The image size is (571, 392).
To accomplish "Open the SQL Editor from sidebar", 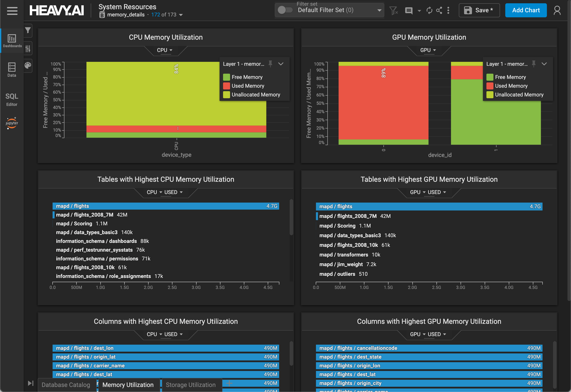I will point(12,99).
